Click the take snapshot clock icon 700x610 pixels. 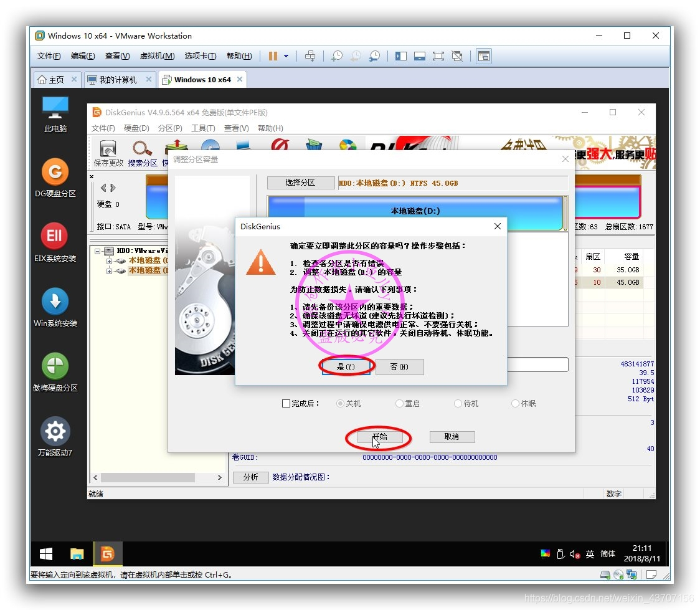336,56
